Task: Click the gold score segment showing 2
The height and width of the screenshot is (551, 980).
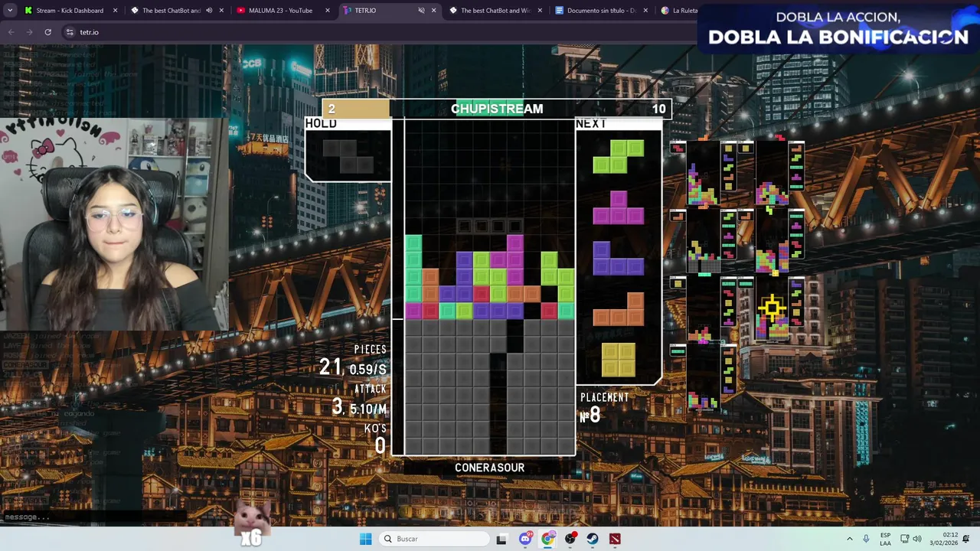Action: [356, 109]
